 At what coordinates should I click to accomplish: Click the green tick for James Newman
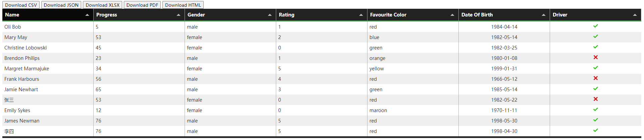(x=595, y=120)
